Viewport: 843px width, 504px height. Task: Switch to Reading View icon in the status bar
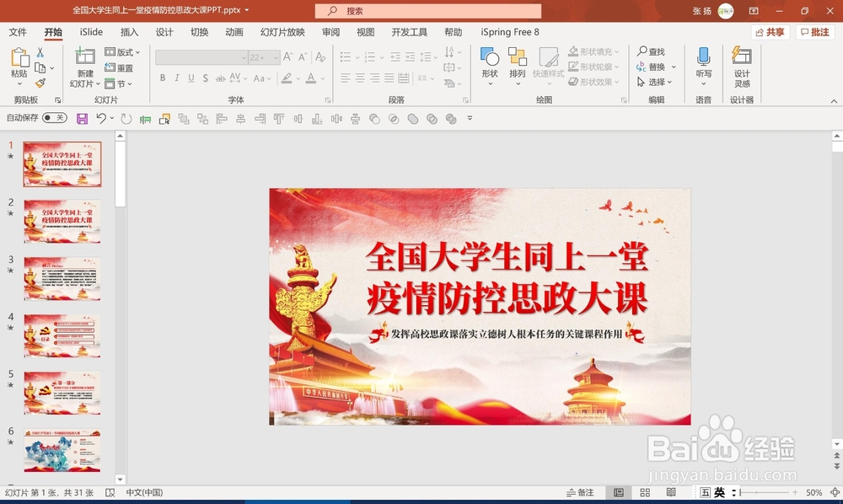[671, 493]
